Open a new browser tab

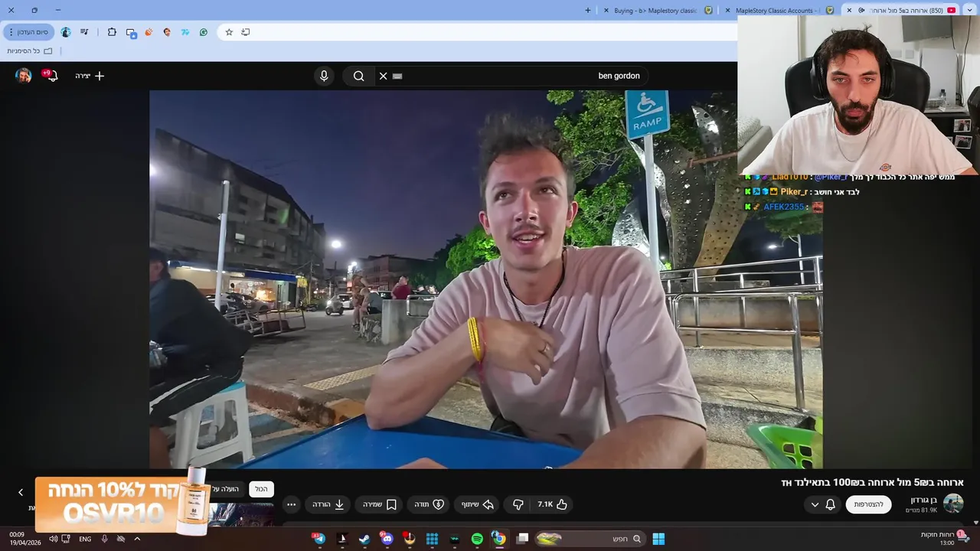(588, 11)
